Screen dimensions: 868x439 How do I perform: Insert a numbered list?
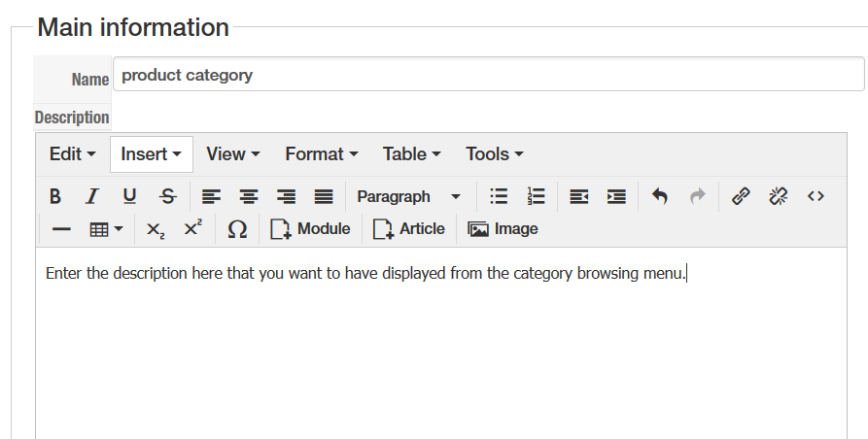click(536, 196)
